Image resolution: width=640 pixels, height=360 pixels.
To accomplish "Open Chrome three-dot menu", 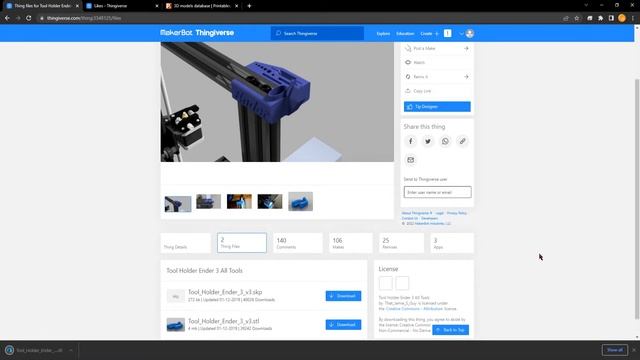I will 633,18.
